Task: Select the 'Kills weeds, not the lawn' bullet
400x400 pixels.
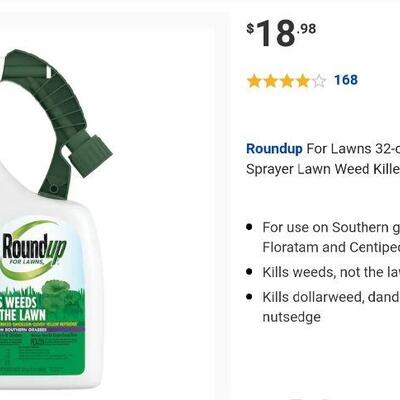Action: pos(331,272)
